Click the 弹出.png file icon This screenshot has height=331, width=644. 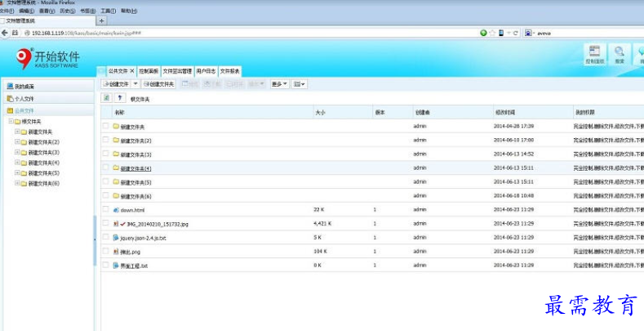click(116, 251)
